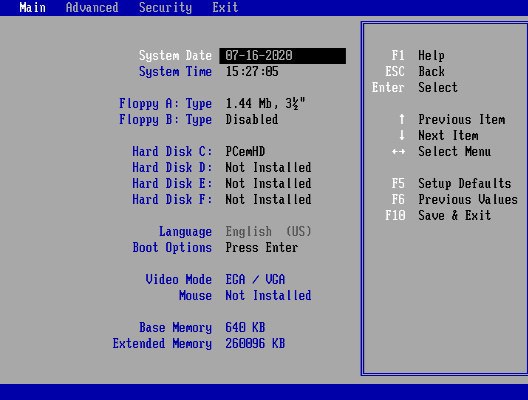Click Previous Values in help panel
528x400 pixels.
468,199
